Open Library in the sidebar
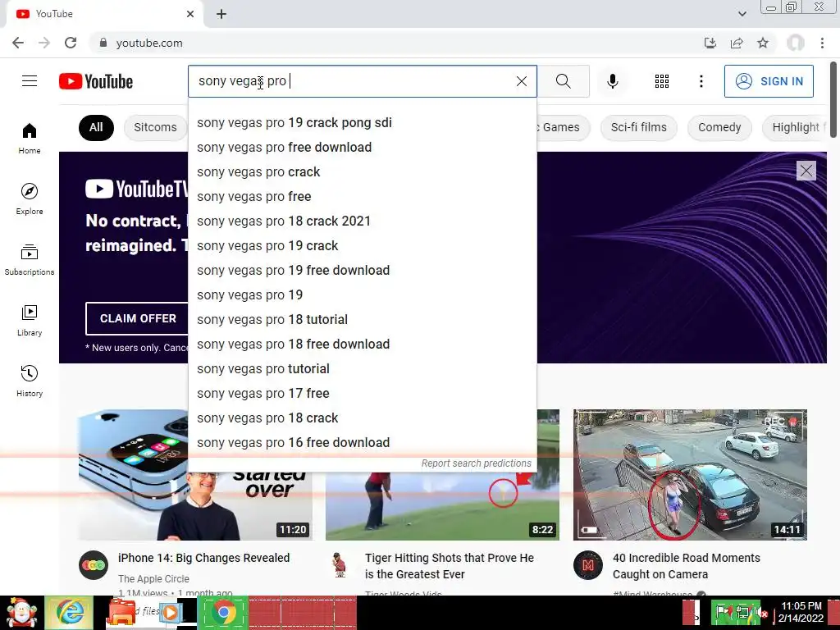Image resolution: width=840 pixels, height=630 pixels. [30, 320]
